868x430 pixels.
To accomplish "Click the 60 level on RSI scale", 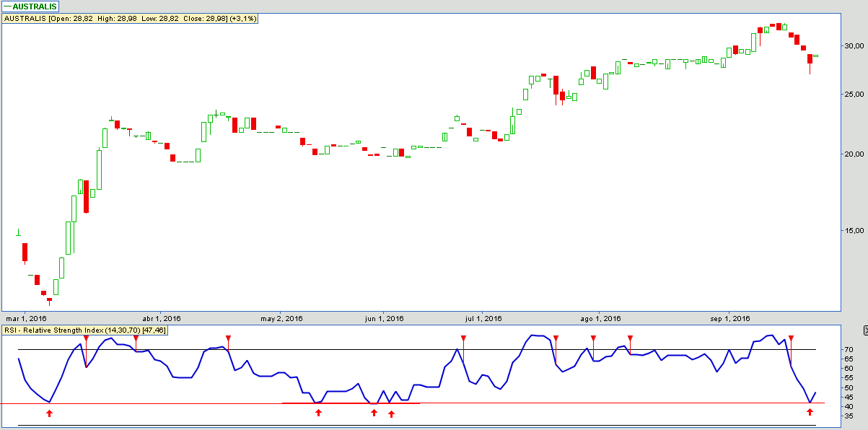I will click(x=848, y=369).
